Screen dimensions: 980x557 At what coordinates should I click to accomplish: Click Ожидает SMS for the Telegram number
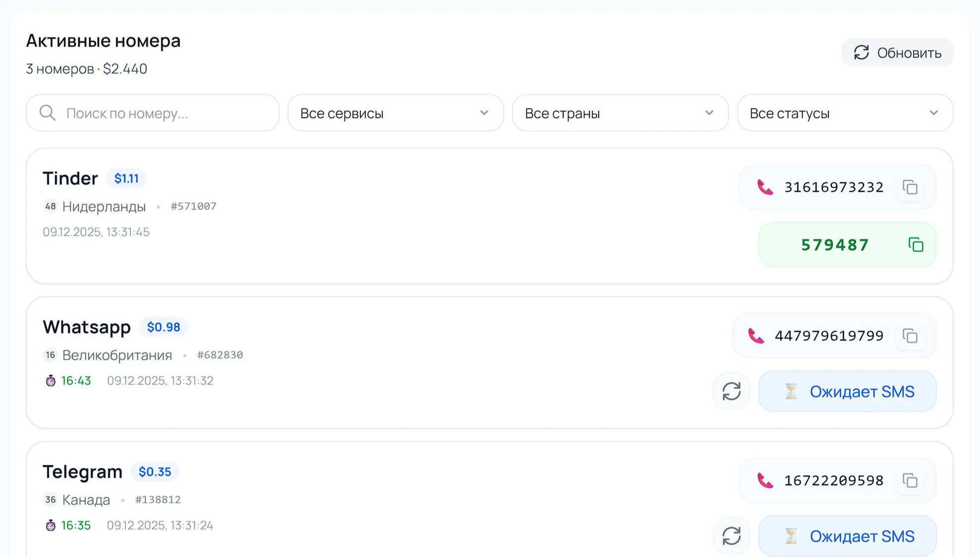847,536
